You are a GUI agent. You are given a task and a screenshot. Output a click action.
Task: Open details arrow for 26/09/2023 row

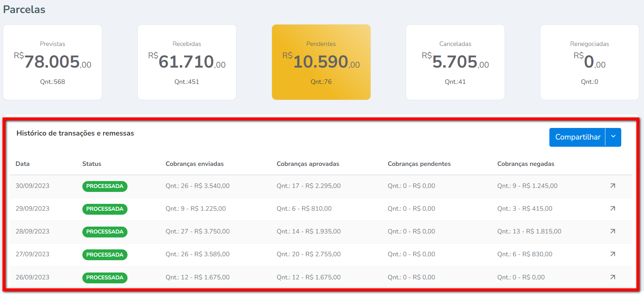(x=613, y=277)
